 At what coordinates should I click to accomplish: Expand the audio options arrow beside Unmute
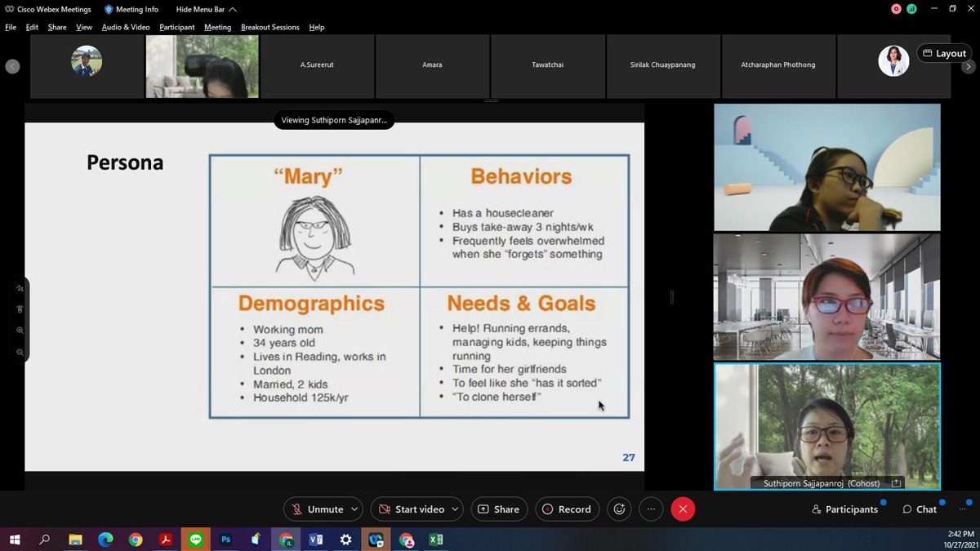point(354,509)
